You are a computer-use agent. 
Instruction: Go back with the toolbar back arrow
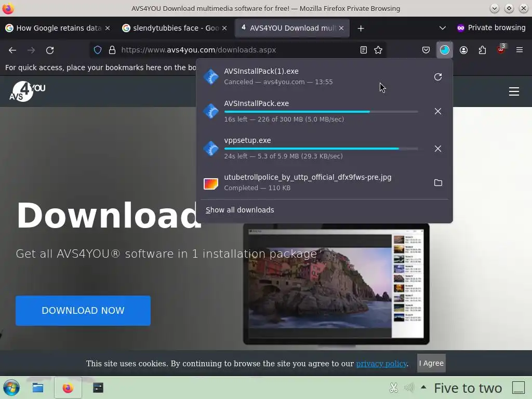(12, 50)
